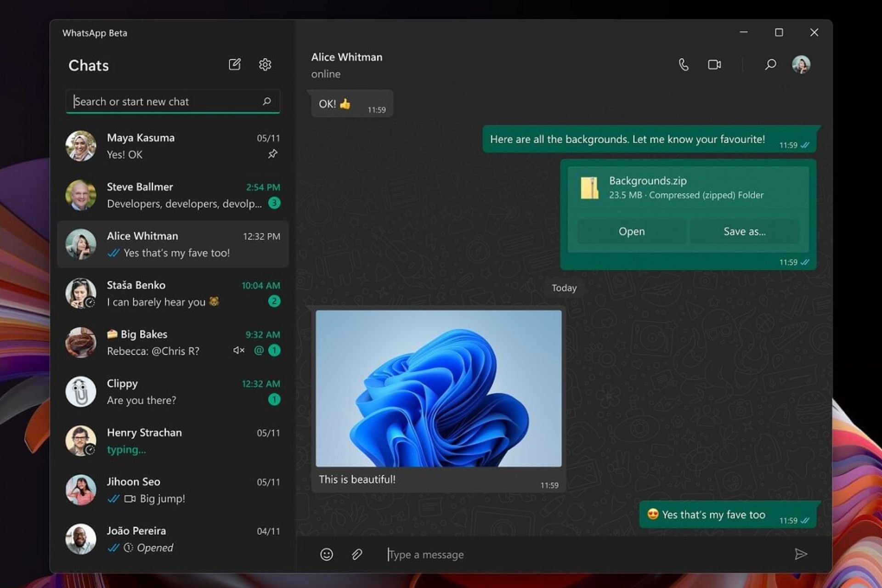Screen dimensions: 882x588
Task: Compose a new chat
Action: pyautogui.click(x=235, y=64)
